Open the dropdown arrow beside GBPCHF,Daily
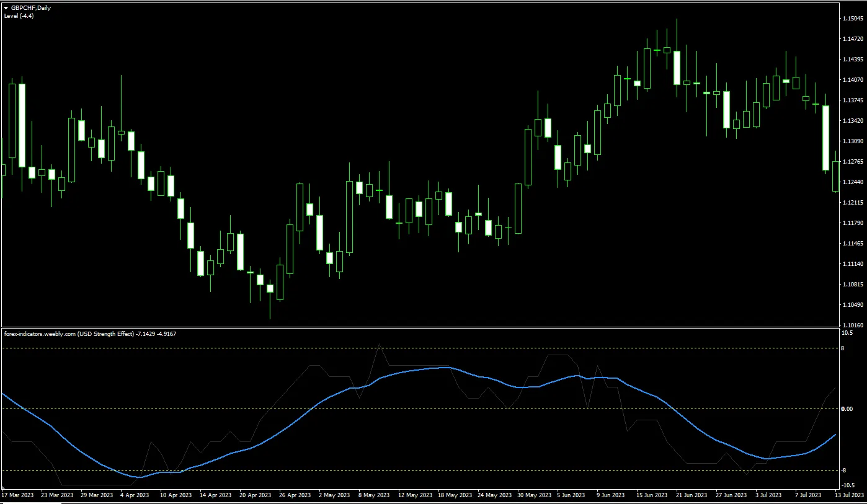Image resolution: width=867 pixels, height=504 pixels. coord(6,8)
